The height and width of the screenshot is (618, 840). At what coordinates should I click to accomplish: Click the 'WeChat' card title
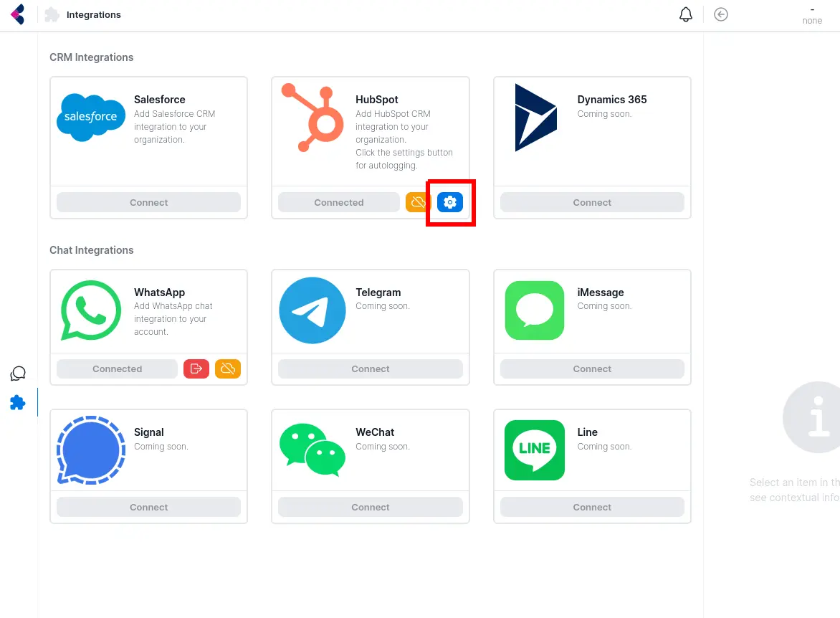pos(375,432)
